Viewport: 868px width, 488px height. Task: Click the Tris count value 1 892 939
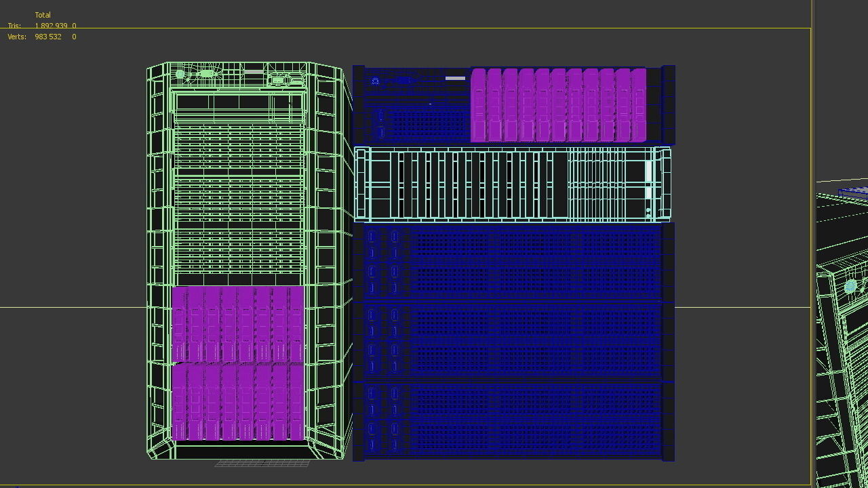(53, 26)
